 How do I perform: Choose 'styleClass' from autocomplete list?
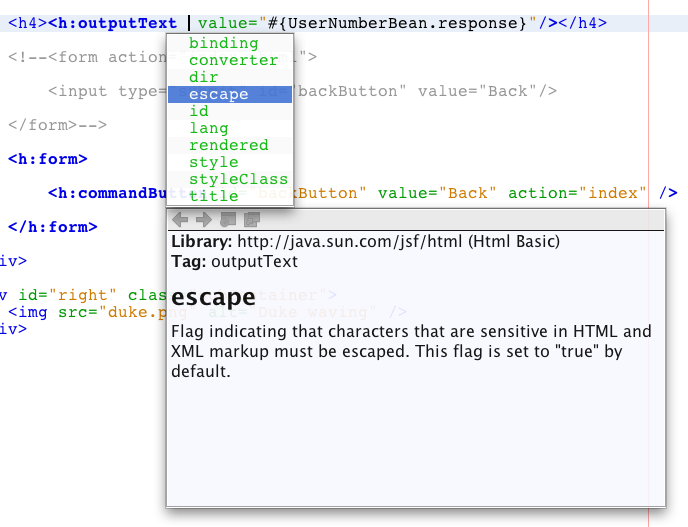click(x=238, y=179)
